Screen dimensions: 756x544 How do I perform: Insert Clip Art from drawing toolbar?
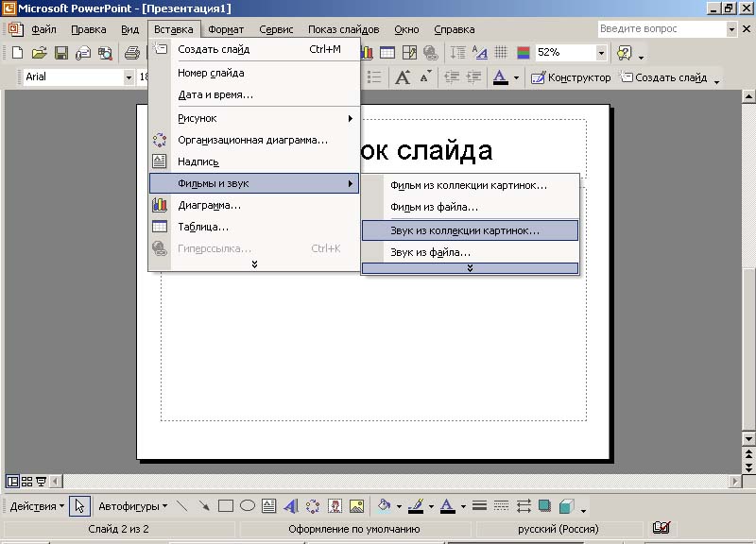pos(335,506)
